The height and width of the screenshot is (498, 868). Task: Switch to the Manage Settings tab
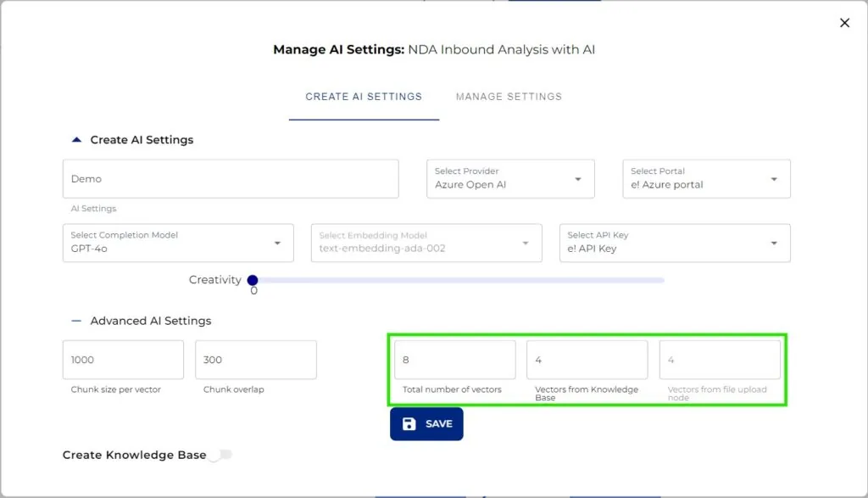509,97
